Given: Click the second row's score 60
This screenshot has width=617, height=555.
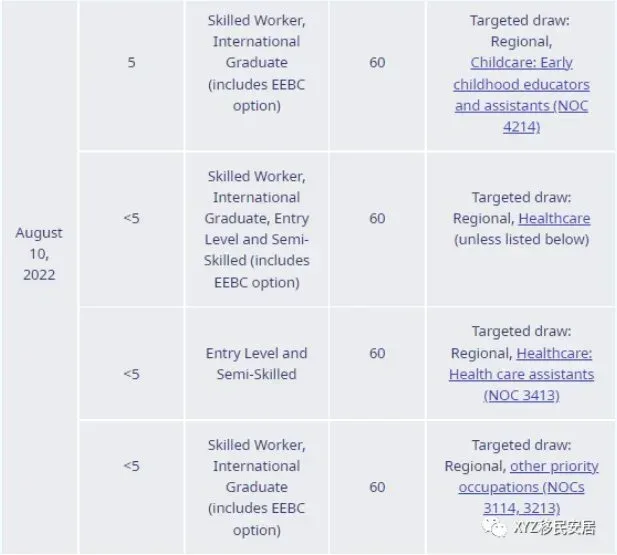Looking at the screenshot, I should tap(377, 218).
